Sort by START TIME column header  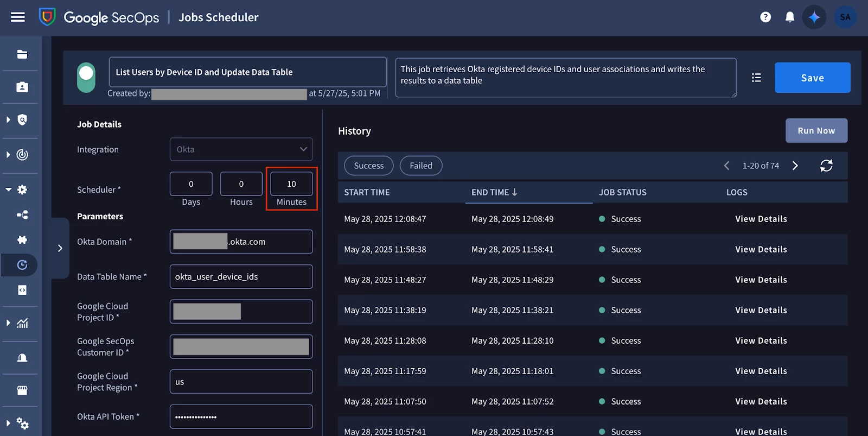click(367, 192)
